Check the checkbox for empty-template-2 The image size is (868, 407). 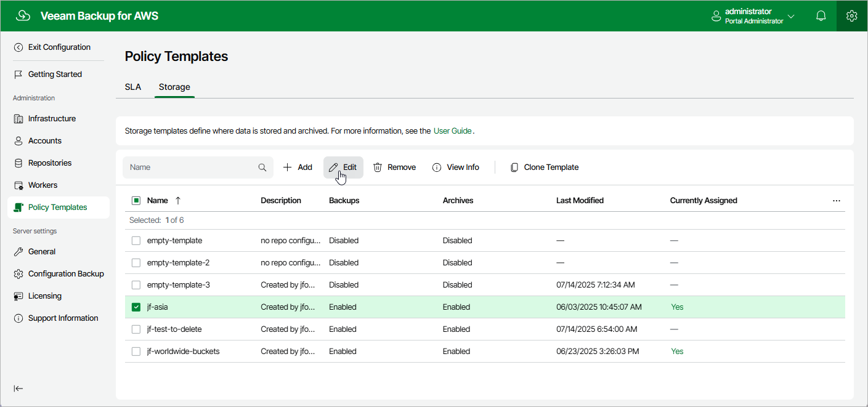[136, 262]
